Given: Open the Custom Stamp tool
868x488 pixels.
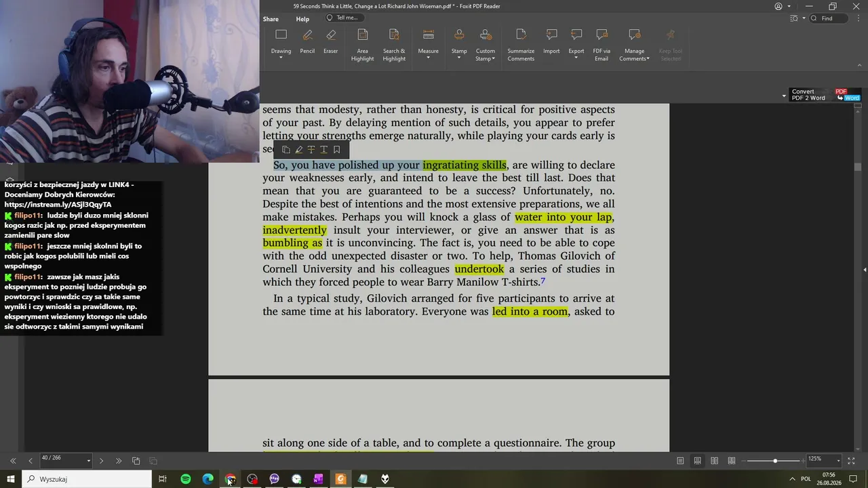Looking at the screenshot, I should tap(486, 45).
